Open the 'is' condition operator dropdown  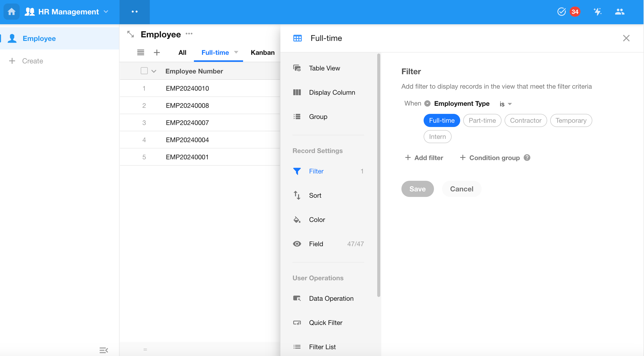(506, 104)
